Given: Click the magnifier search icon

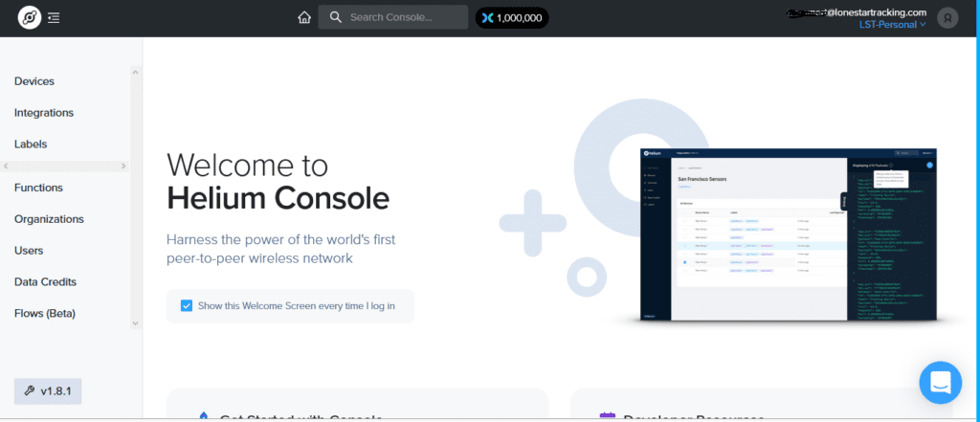Looking at the screenshot, I should [x=335, y=17].
